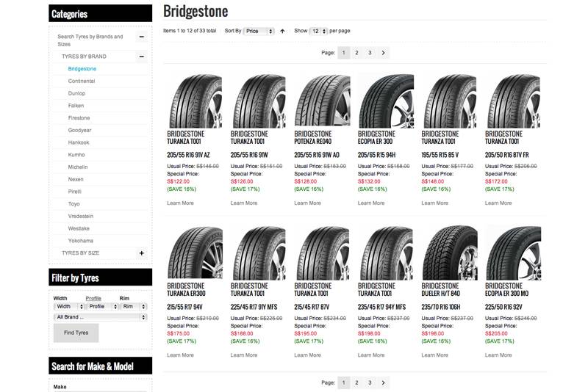Select Continental in the brand list
This screenshot has width=588, height=392.
(x=82, y=81)
